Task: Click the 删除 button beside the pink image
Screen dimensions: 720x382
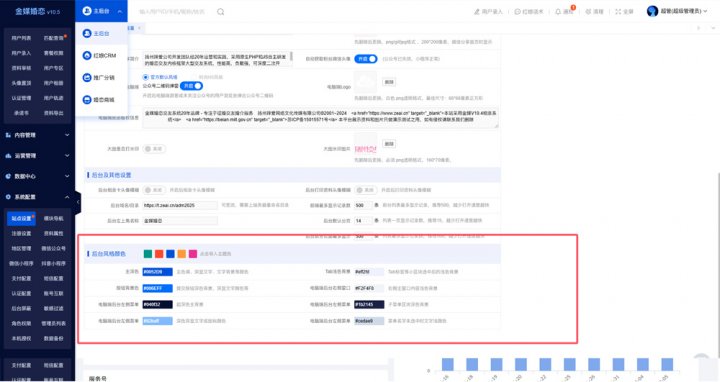Action: 389,144
